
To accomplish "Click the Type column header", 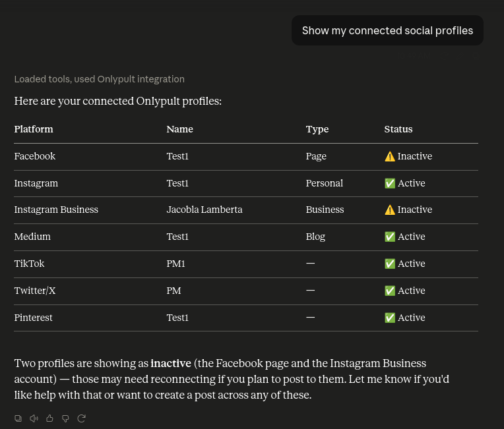I will click(317, 129).
